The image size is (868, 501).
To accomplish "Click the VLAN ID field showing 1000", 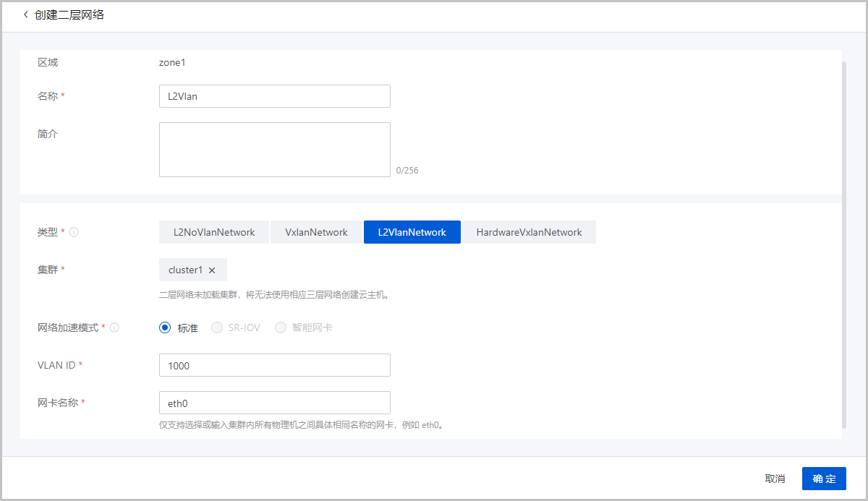I will coord(274,365).
